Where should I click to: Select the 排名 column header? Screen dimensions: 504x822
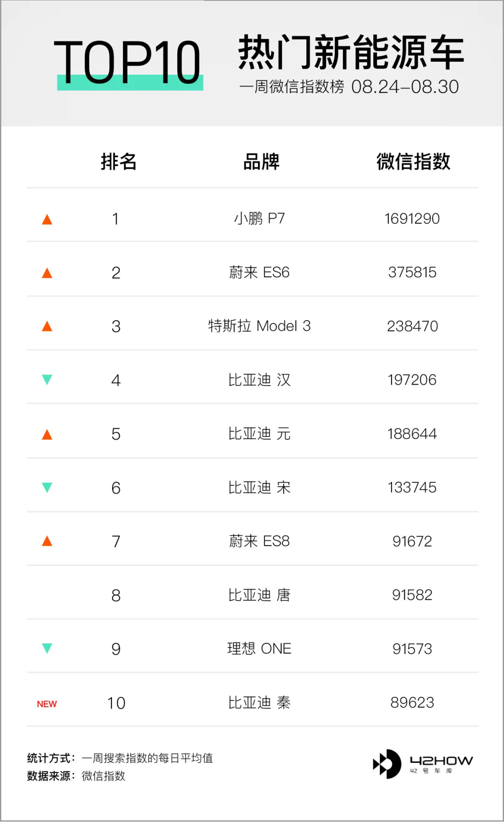coord(119,162)
